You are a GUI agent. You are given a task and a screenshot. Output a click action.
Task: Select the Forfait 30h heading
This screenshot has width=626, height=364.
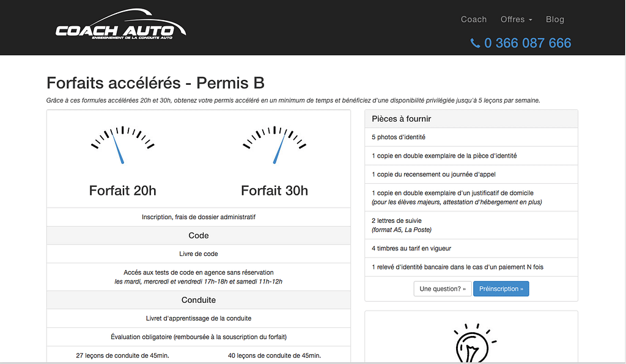click(274, 191)
